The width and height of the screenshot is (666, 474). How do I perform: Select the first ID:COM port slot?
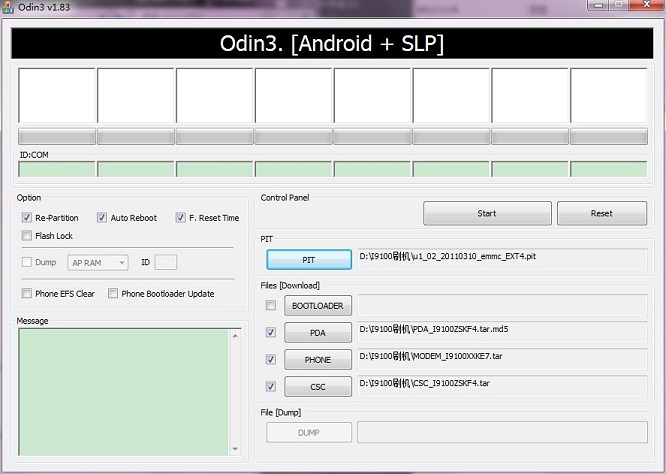point(57,169)
